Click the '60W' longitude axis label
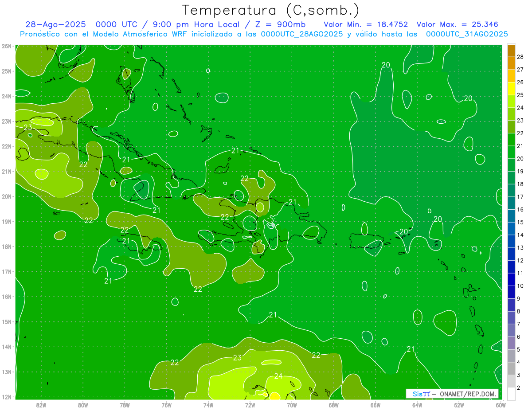This screenshot has height=411, width=532. 501,405
